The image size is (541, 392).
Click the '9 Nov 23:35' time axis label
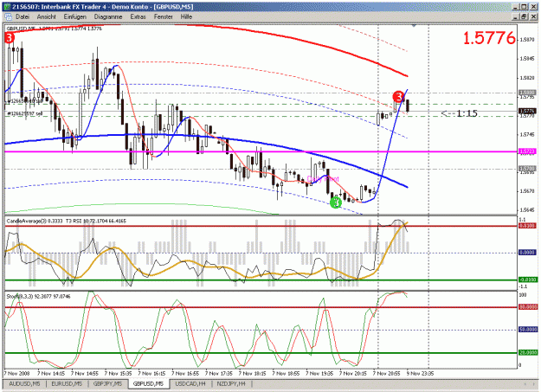(x=420, y=373)
